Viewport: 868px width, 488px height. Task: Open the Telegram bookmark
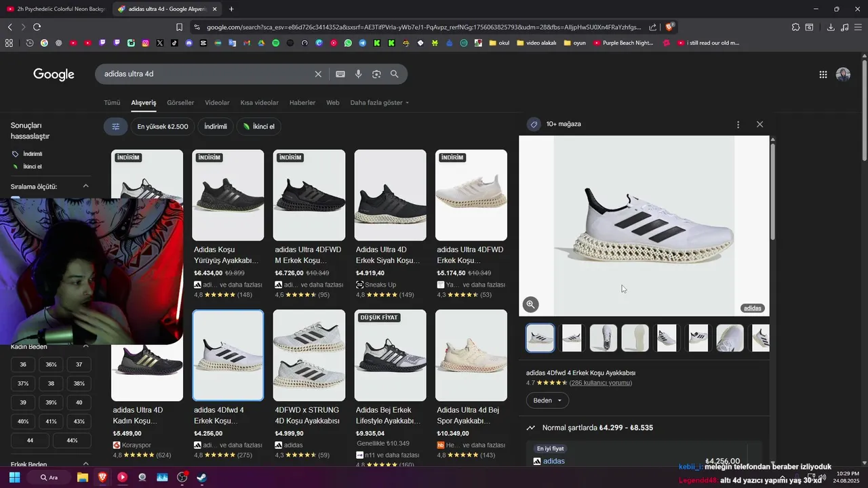(x=362, y=43)
